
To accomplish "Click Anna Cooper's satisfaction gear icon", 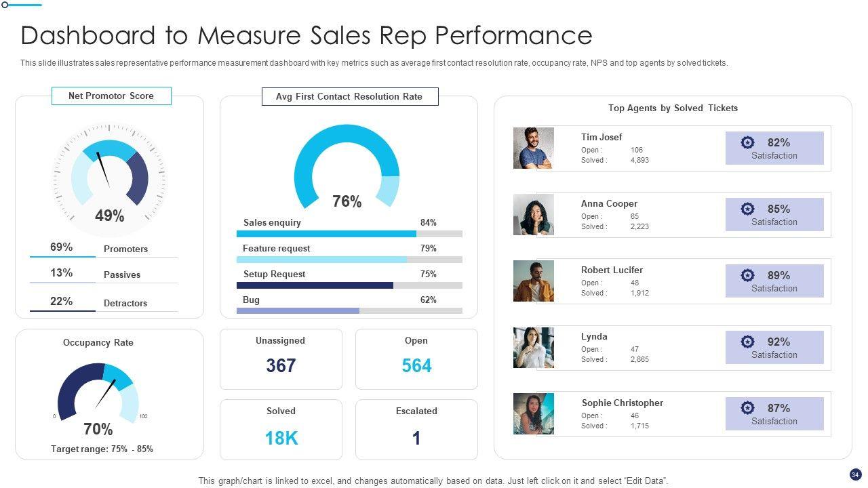I will [747, 209].
